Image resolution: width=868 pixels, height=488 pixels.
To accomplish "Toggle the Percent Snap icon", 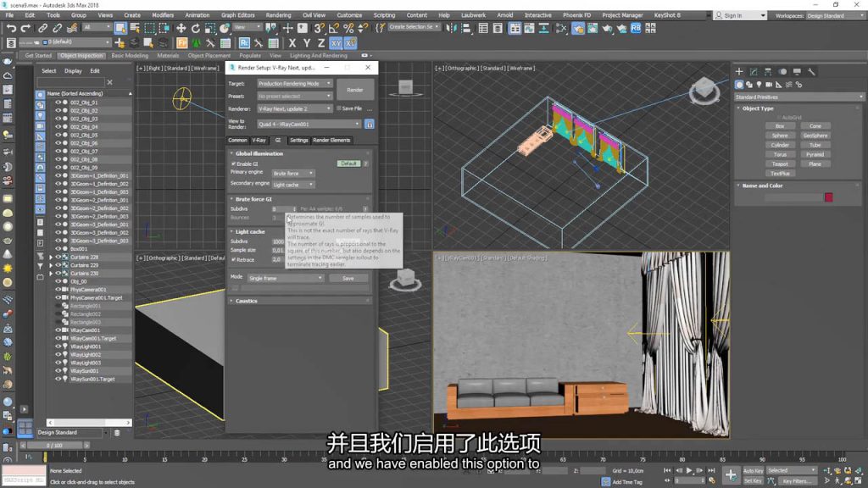I will point(348,28).
